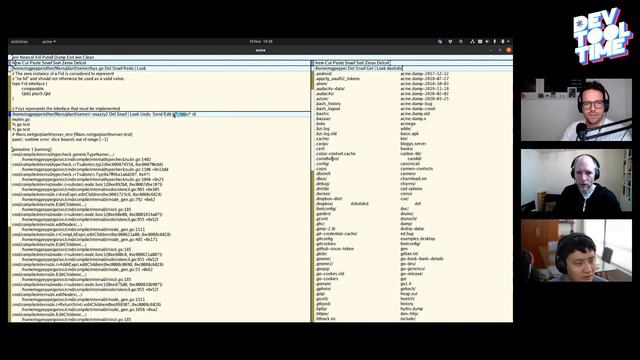This screenshot has height=360, width=640.
Task: Click the home directory listing scrollbar
Action: pos(313,196)
